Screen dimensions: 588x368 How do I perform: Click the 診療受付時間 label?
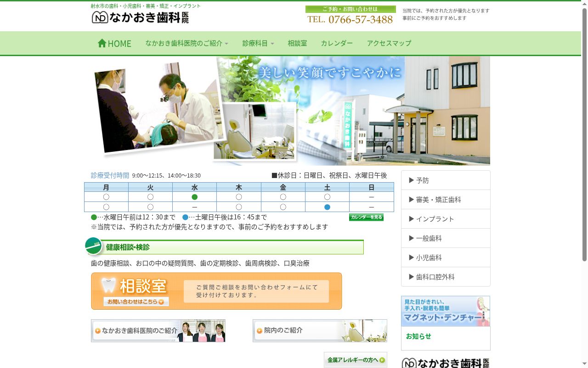[x=110, y=175]
